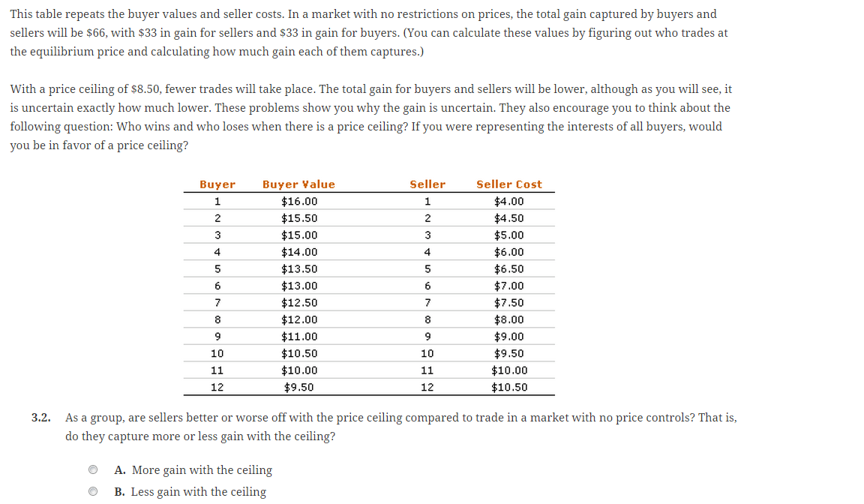This screenshot has height=504, width=864.
Task: Click the 'Seller' column header
Action: [427, 184]
